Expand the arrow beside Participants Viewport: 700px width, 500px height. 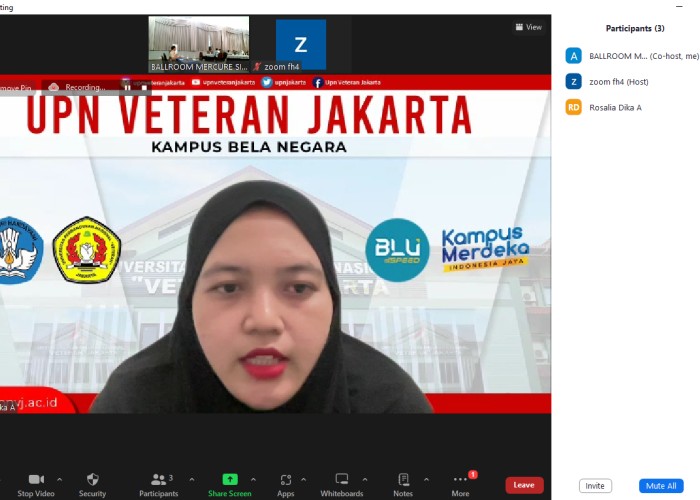click(192, 479)
